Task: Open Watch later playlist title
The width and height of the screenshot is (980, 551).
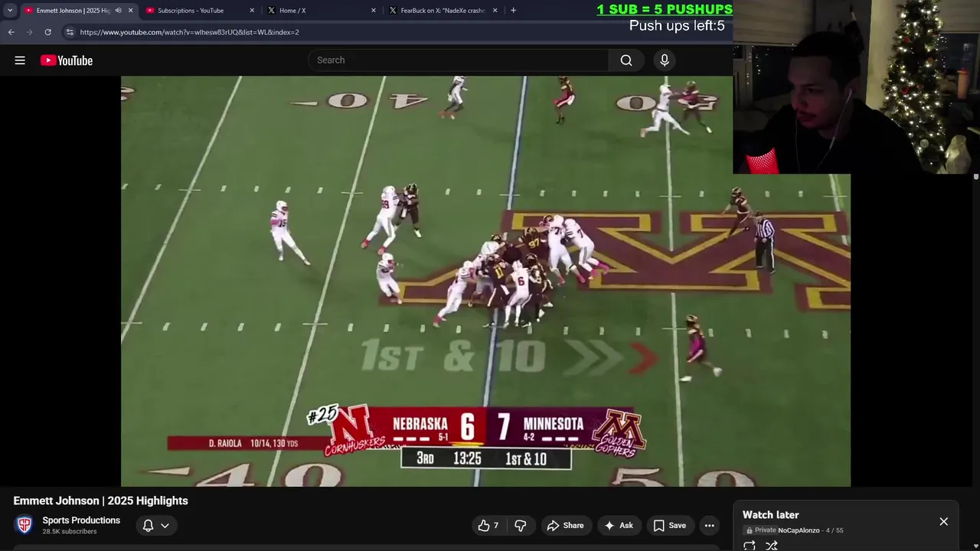Action: tap(770, 515)
